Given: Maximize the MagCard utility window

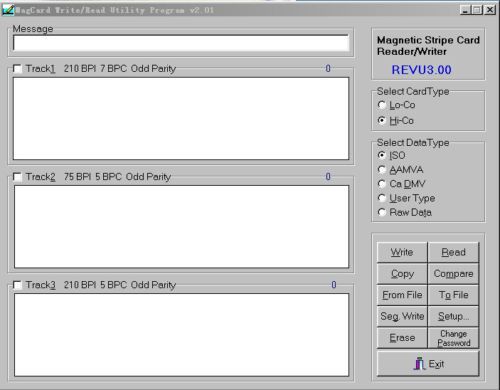Looking at the screenshot, I should (477, 10).
